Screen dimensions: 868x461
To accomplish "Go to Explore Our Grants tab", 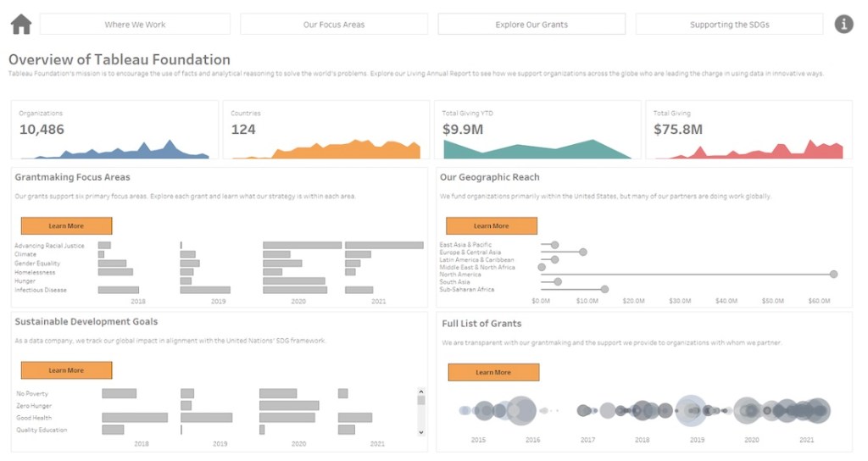I will point(531,25).
